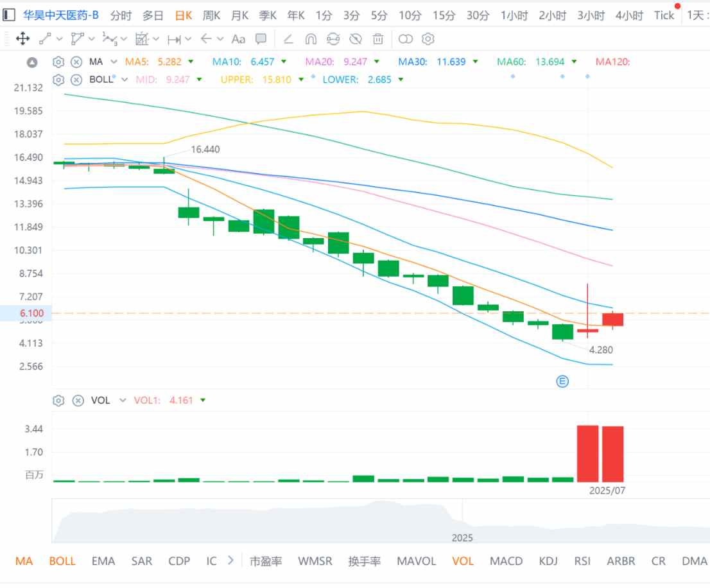The height and width of the screenshot is (588, 710).
Task: Open MA indicator settings gear
Action: click(58, 62)
